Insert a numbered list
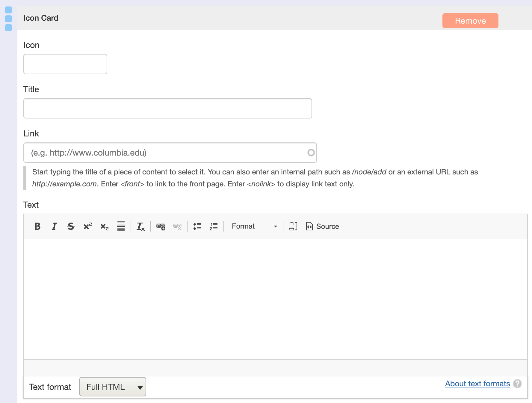The image size is (532, 403). pyautogui.click(x=214, y=226)
